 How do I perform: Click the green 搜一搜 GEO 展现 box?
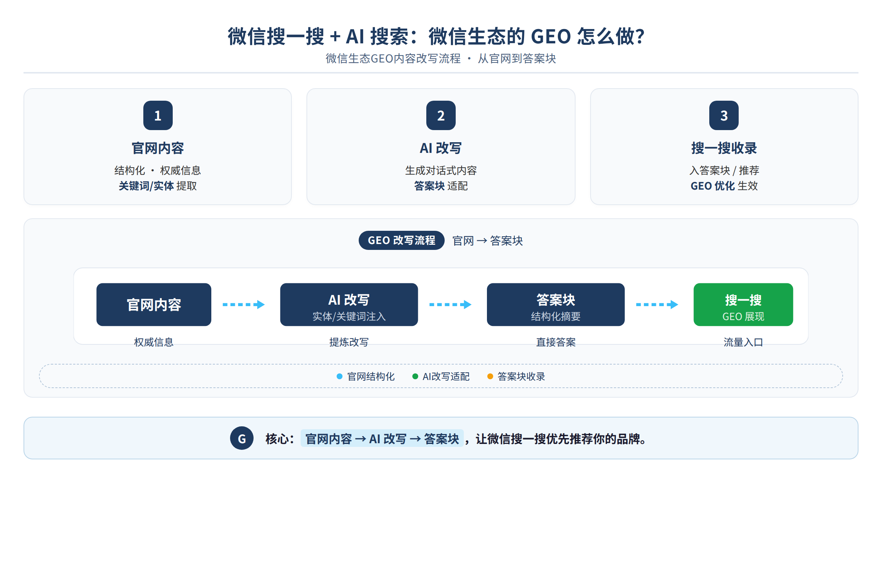743,305
